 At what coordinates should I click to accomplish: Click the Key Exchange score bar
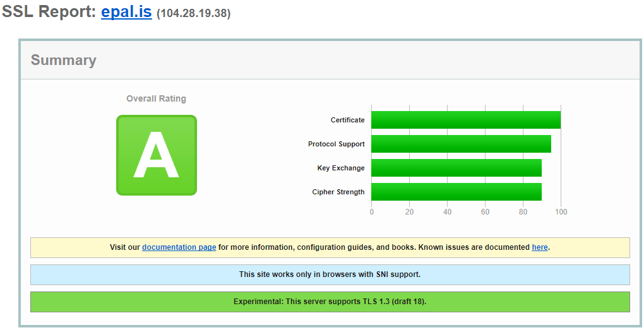coord(456,168)
